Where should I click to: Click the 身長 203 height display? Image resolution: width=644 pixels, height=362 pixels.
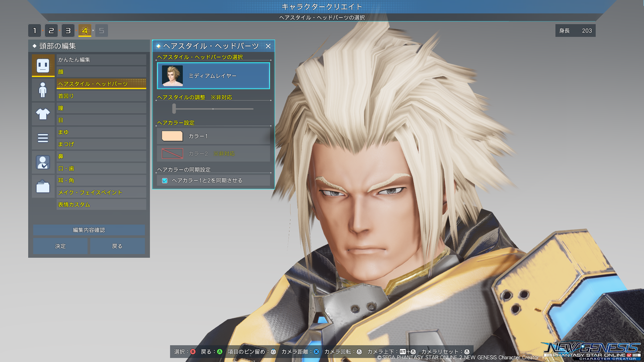575,31
